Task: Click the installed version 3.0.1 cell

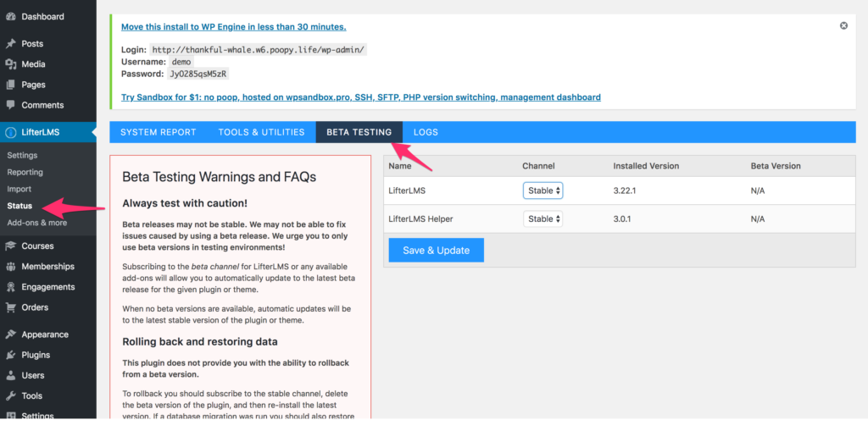Action: (x=622, y=218)
